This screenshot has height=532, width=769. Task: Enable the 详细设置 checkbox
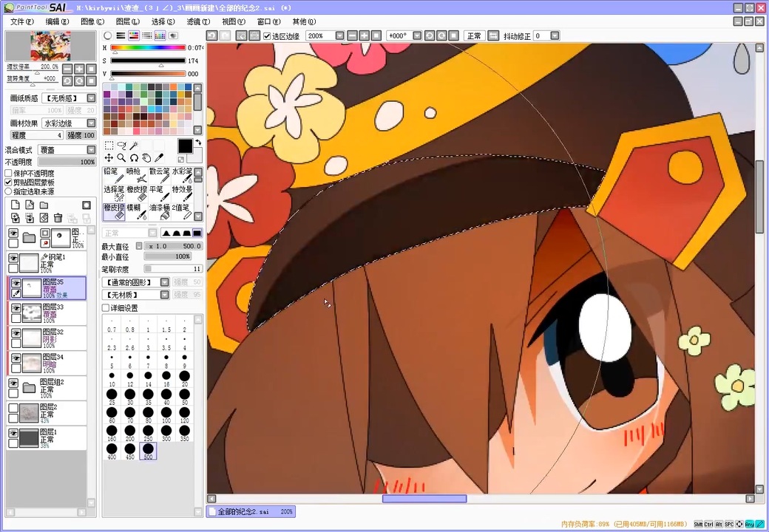pyautogui.click(x=106, y=307)
